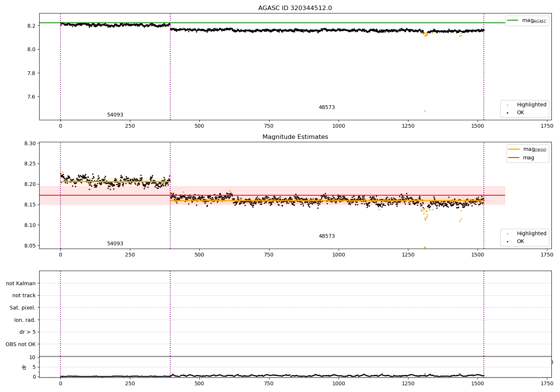Click the dr > 5 row label

point(28,332)
